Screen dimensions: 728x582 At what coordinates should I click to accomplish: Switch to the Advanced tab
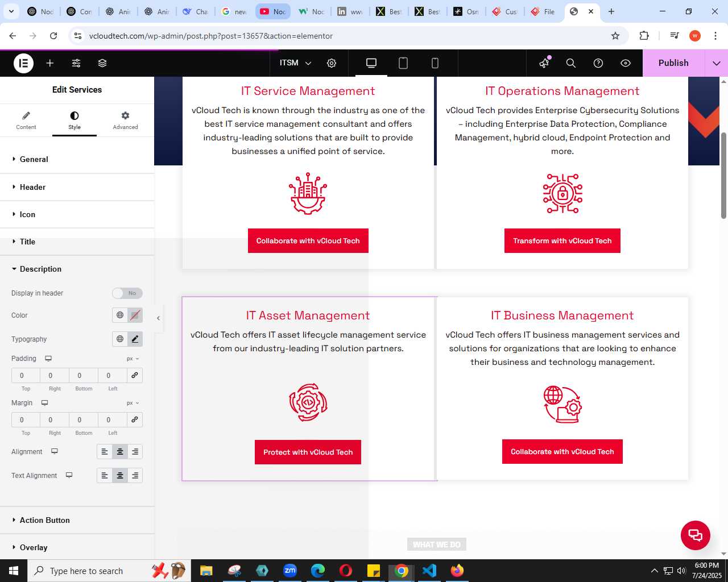pyautogui.click(x=125, y=120)
